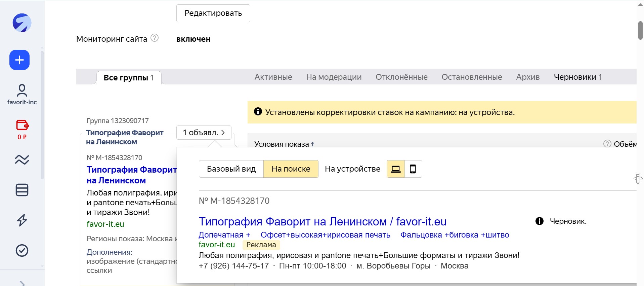Switch preview to Базовый вид
The height and width of the screenshot is (286, 644).
(231, 169)
